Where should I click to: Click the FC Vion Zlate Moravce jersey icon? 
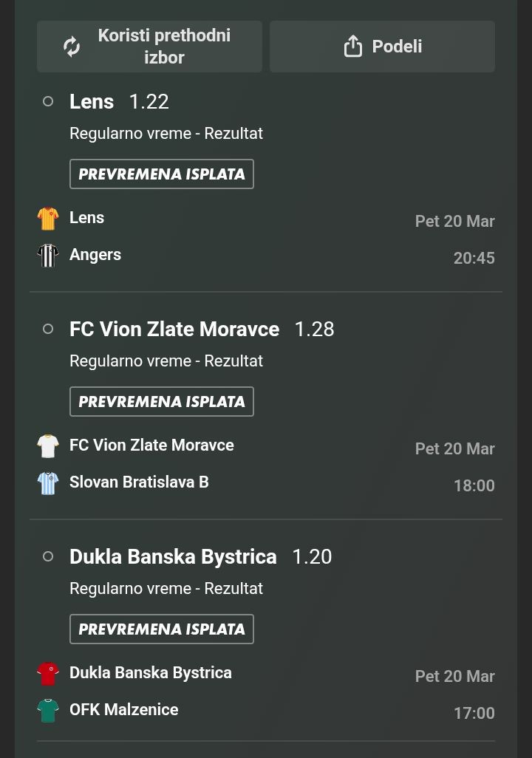48,446
